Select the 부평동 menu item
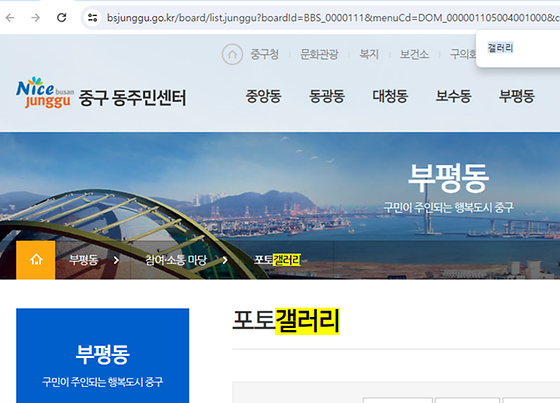The image size is (560, 403). point(517,96)
